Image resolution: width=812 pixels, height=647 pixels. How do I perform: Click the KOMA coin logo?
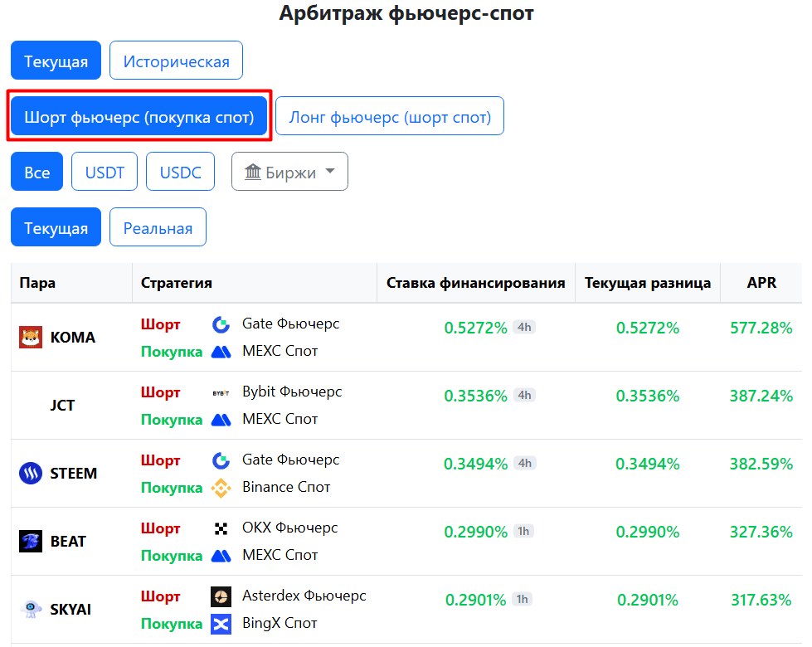[31, 338]
